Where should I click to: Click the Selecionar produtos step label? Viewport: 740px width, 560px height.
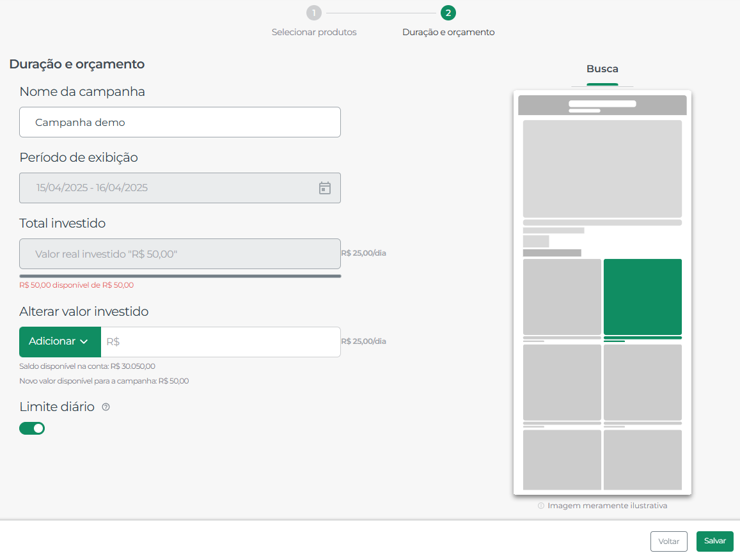pyautogui.click(x=314, y=32)
